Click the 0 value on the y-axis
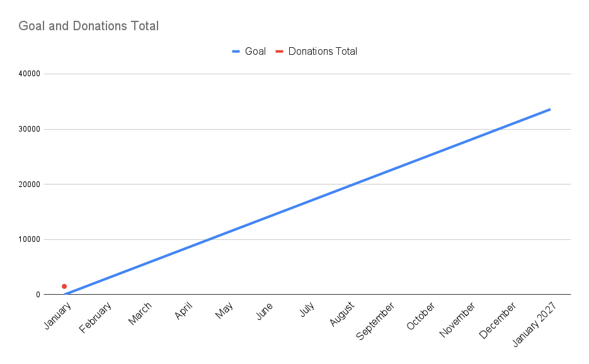Image resolution: width=589 pixels, height=364 pixels. [x=37, y=295]
